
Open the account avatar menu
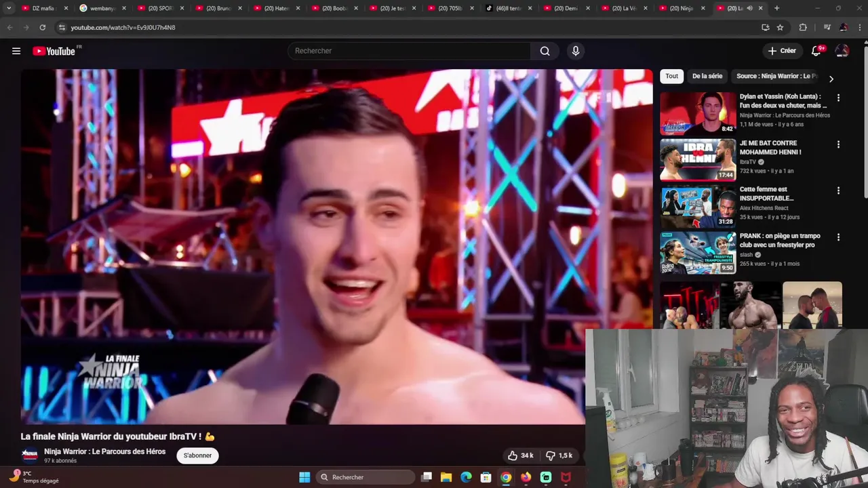click(842, 51)
